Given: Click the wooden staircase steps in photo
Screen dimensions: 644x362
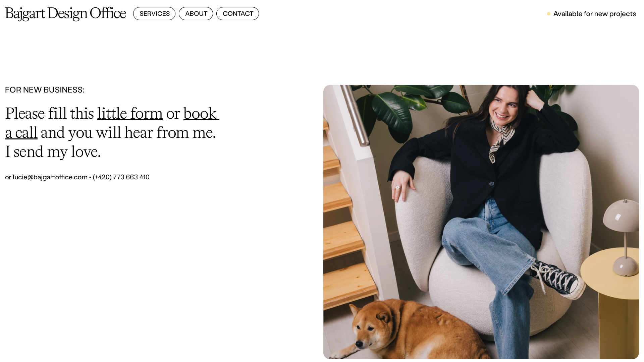Looking at the screenshot, I should point(345,218).
